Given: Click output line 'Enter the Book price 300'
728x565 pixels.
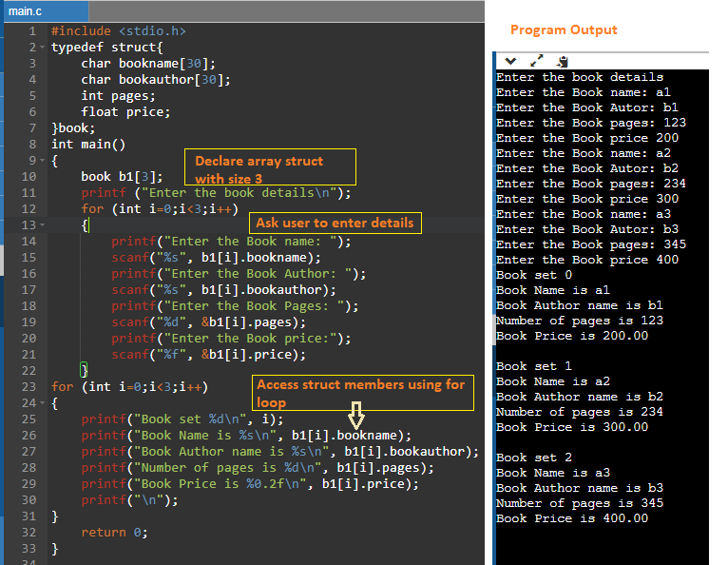Looking at the screenshot, I should (x=586, y=199).
